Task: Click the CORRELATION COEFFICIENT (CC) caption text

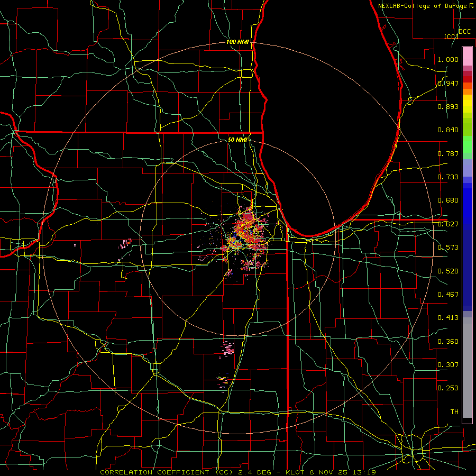Action: (x=167, y=472)
